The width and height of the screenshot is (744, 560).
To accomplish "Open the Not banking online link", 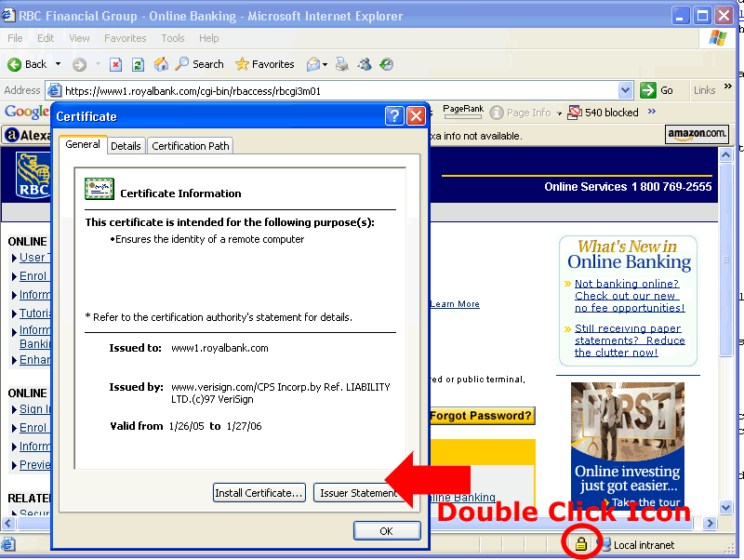I will pyautogui.click(x=630, y=296).
